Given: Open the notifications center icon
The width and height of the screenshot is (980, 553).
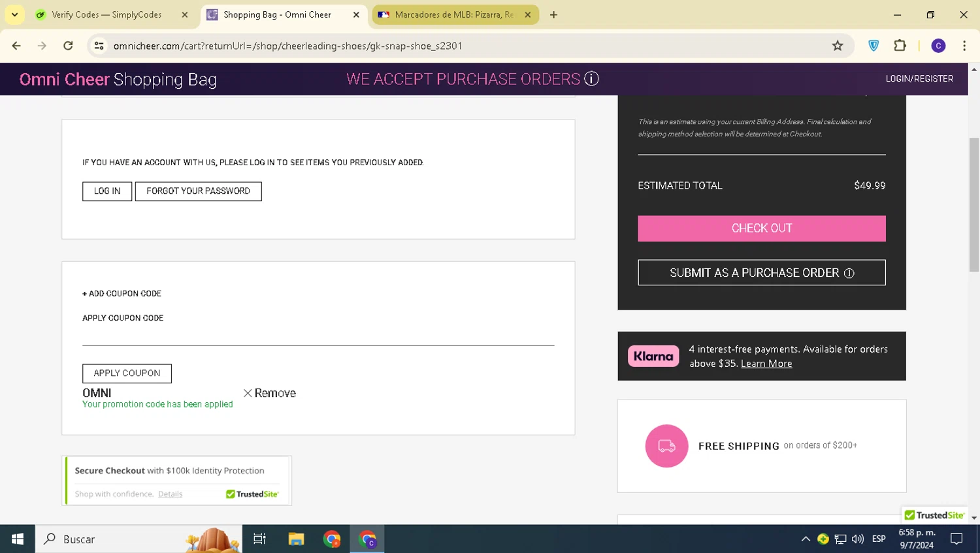Looking at the screenshot, I should tap(956, 539).
